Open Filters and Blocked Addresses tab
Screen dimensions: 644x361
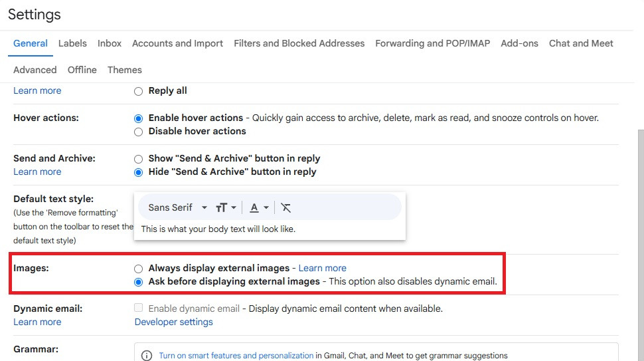point(299,43)
